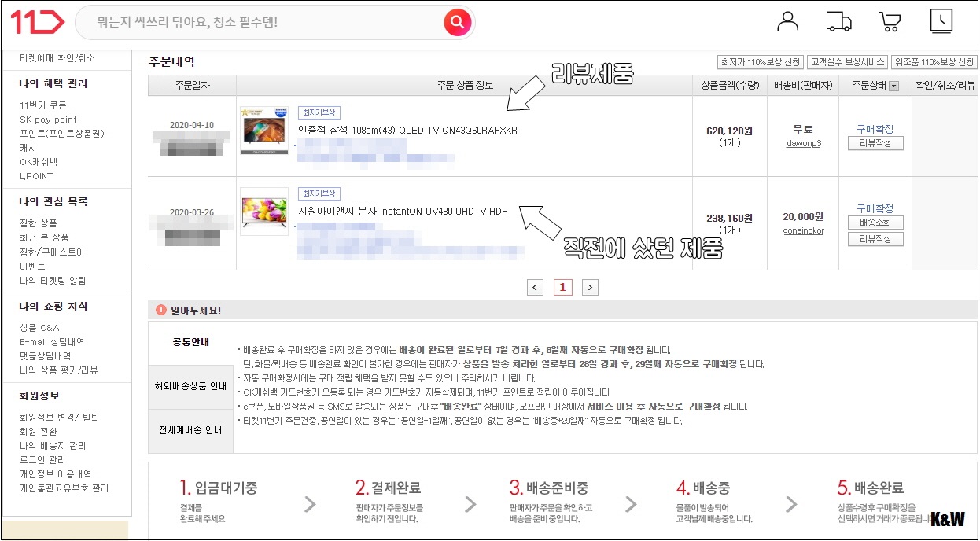
Task: Open OK캐쉬백 menu item
Action: point(39,162)
